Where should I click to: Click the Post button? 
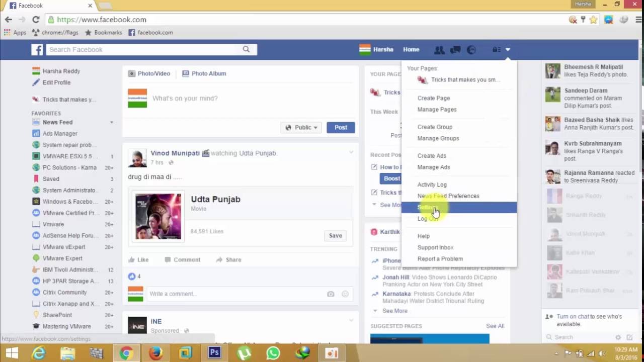click(341, 128)
